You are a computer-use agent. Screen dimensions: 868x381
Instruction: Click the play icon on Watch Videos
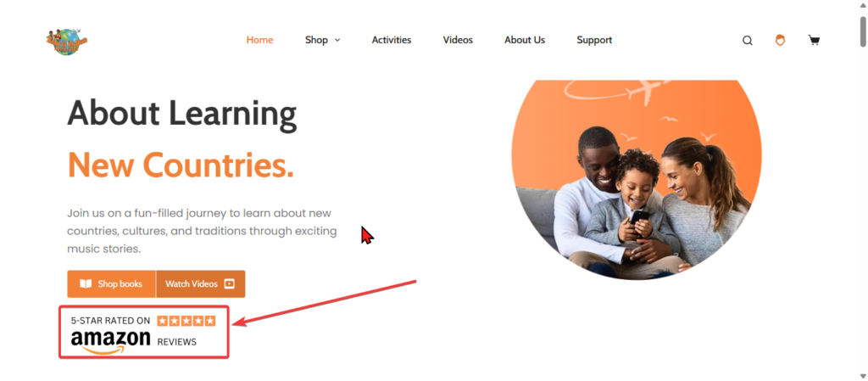point(229,284)
